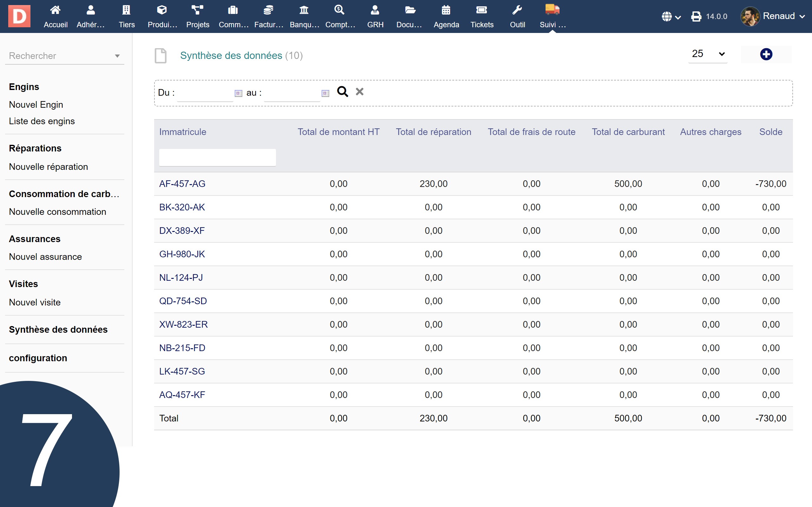This screenshot has height=507, width=812.
Task: Click the Dolibarr D logo
Action: [19, 16]
